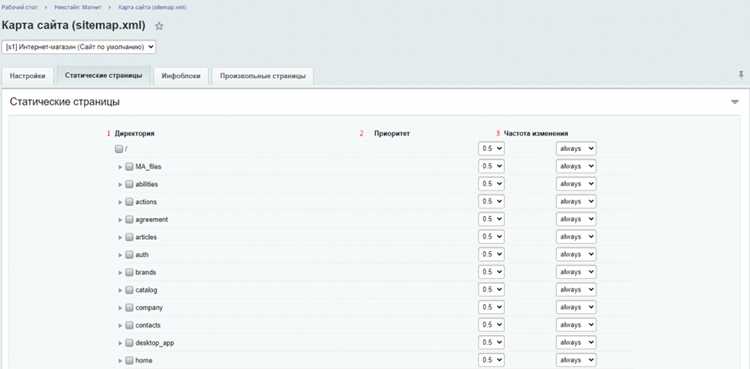
Task: Click the pin icon beside the tabs
Action: (741, 74)
